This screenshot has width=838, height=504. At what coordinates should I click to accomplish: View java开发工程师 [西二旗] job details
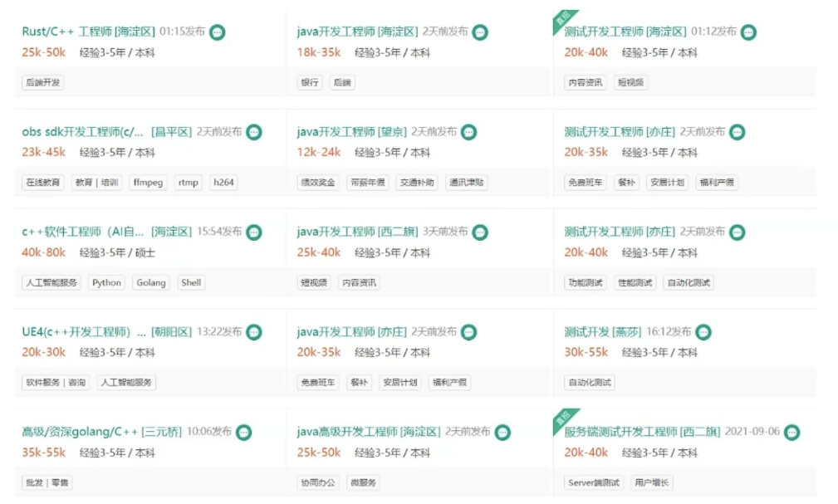click(x=357, y=232)
